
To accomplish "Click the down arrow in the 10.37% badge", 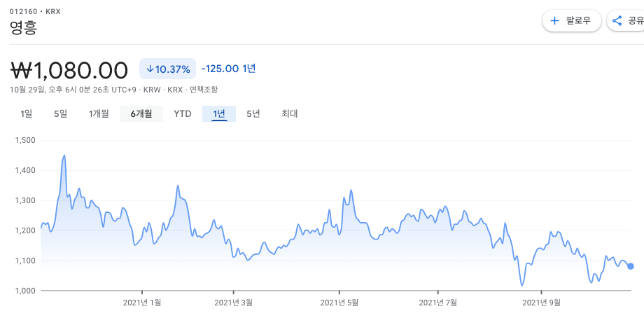I will point(150,69).
